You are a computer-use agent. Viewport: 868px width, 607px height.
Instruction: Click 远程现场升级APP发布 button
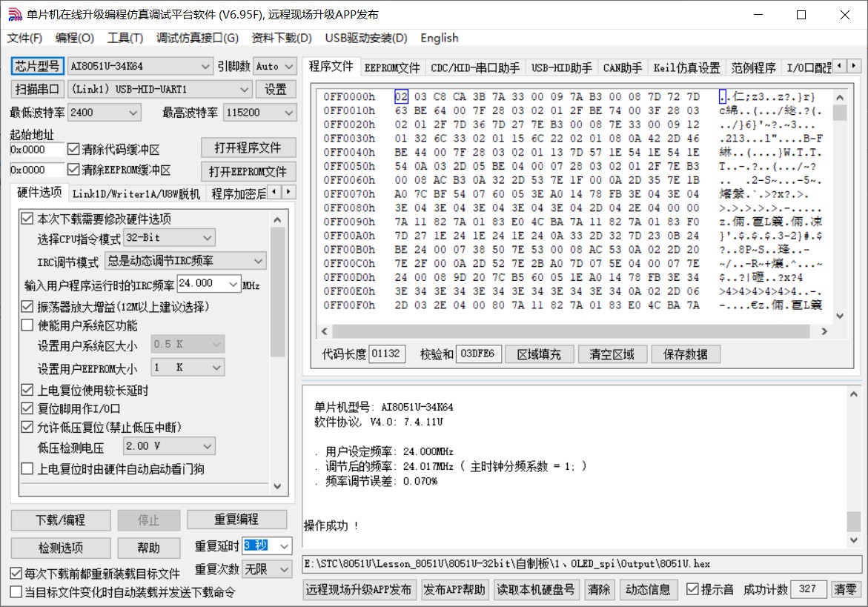(359, 590)
